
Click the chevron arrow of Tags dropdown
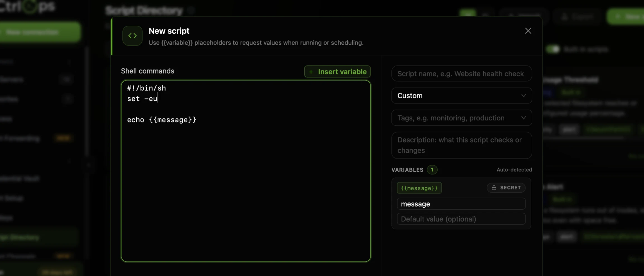click(523, 118)
